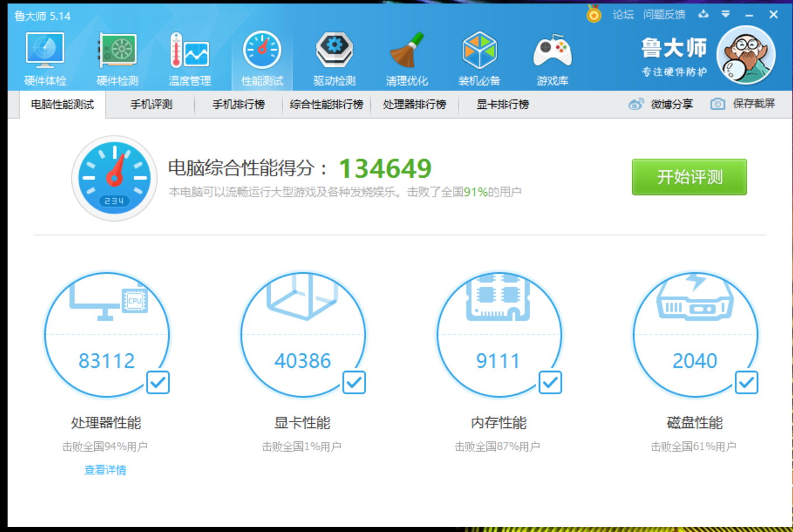Click the overall score 134649
The width and height of the screenshot is (793, 532).
tap(385, 169)
